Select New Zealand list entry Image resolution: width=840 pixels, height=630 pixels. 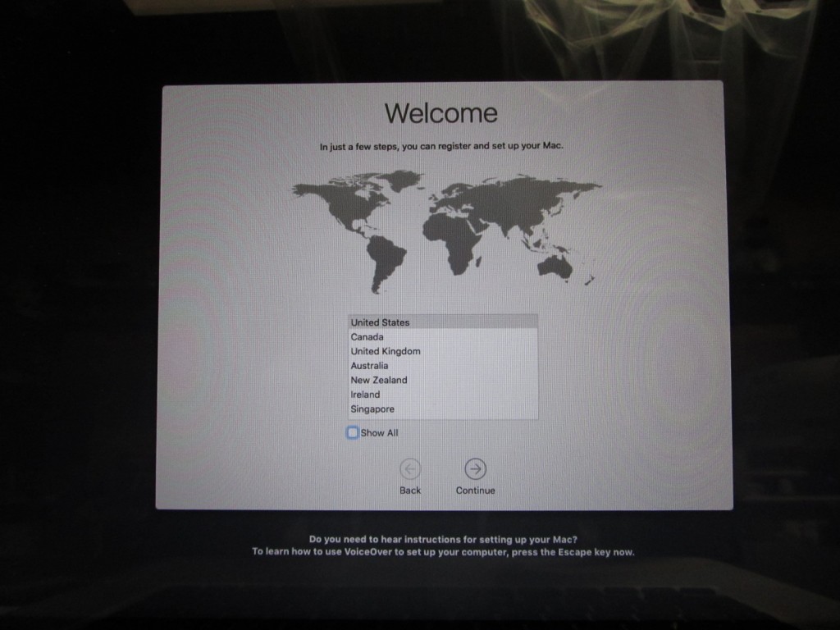[x=378, y=380]
